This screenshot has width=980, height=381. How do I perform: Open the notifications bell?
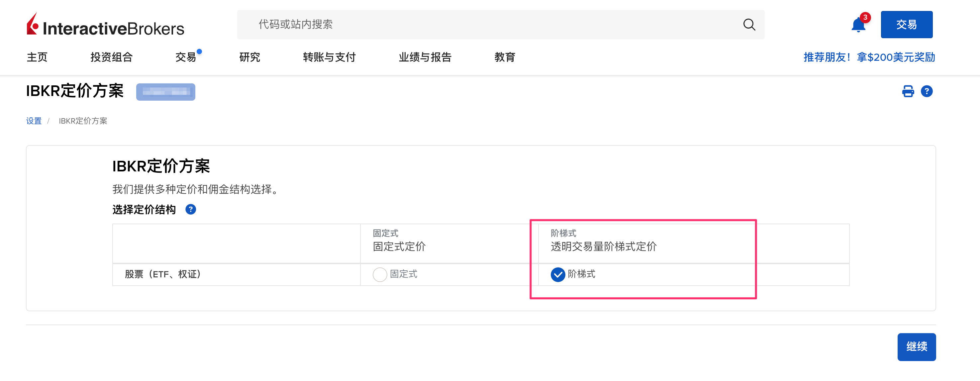[858, 25]
